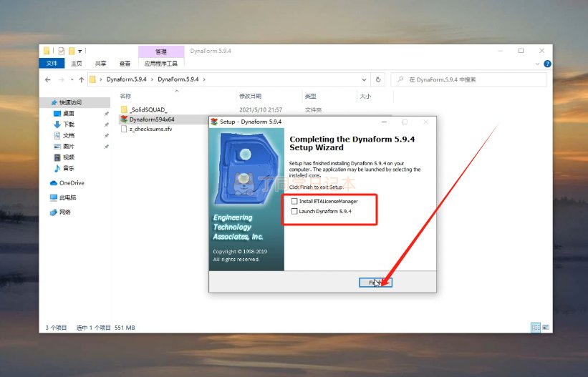
Task: Check the Install ETALicenseManager checkbox
Action: click(294, 201)
